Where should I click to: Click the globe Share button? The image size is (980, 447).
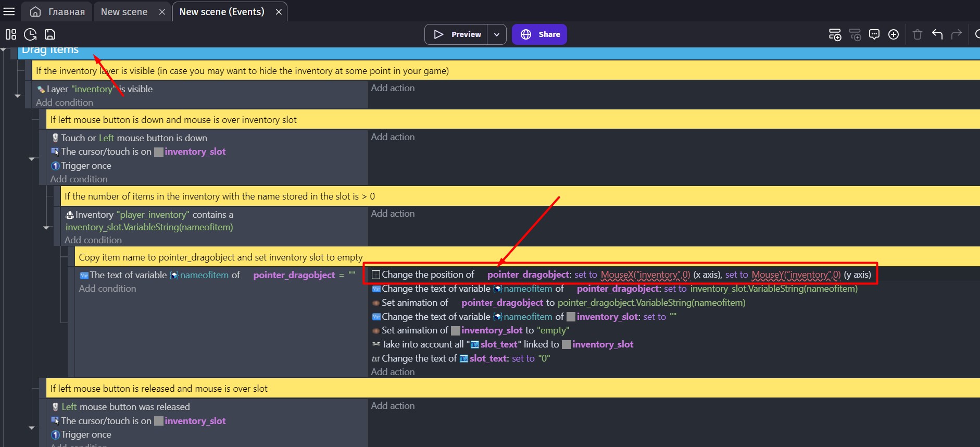click(539, 34)
